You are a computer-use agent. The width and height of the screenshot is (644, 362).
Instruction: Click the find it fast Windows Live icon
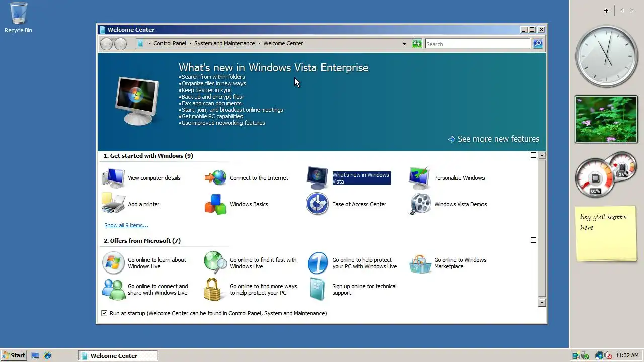tap(215, 263)
